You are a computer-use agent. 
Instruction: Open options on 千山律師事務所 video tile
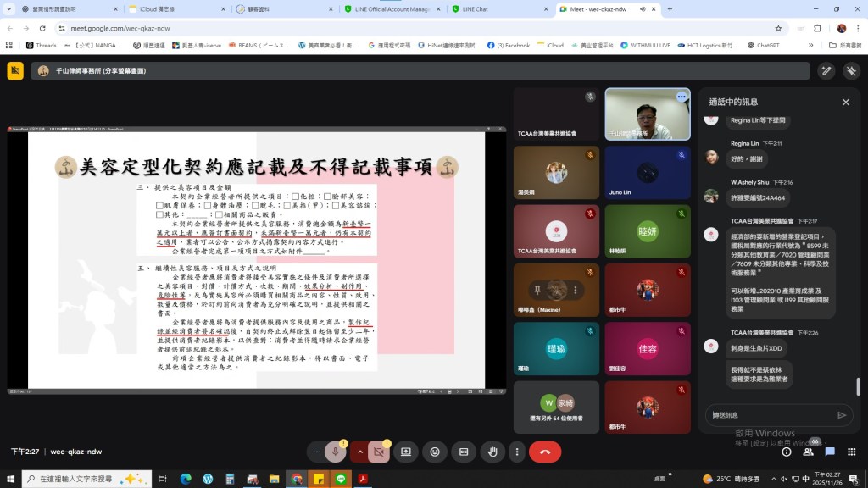(x=680, y=97)
